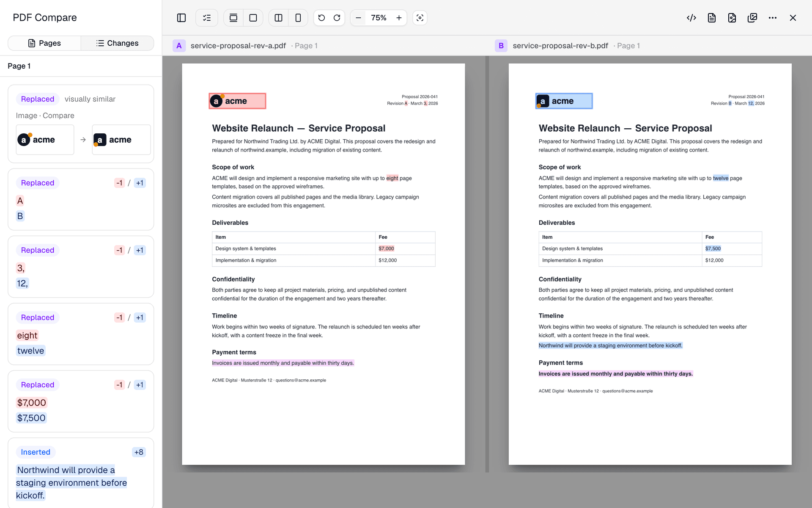This screenshot has width=812, height=508.
Task: Click highlighted word eight in document A
Action: [392, 178]
